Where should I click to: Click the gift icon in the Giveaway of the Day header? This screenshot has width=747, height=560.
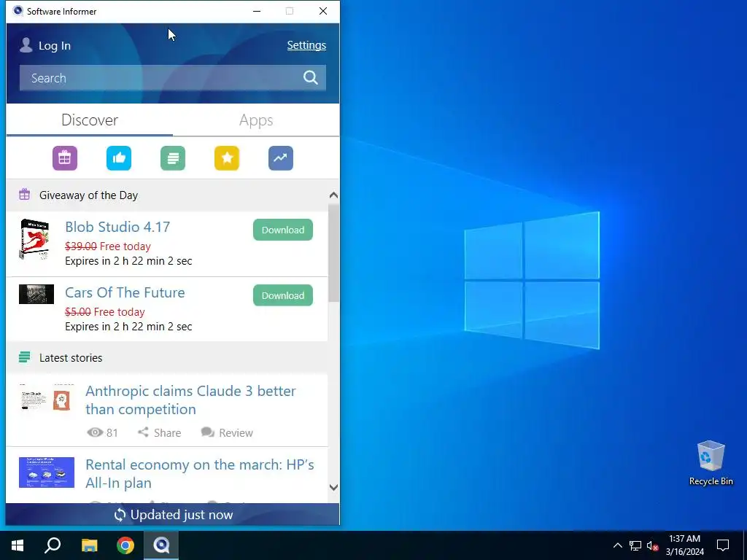pyautogui.click(x=24, y=195)
